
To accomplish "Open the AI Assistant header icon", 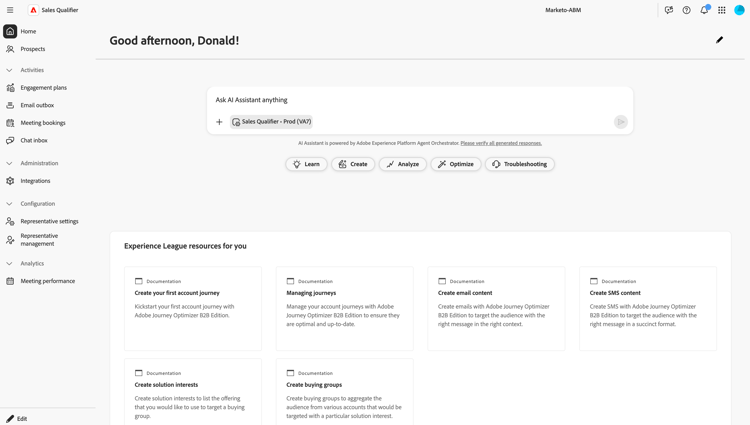I will tap(669, 10).
